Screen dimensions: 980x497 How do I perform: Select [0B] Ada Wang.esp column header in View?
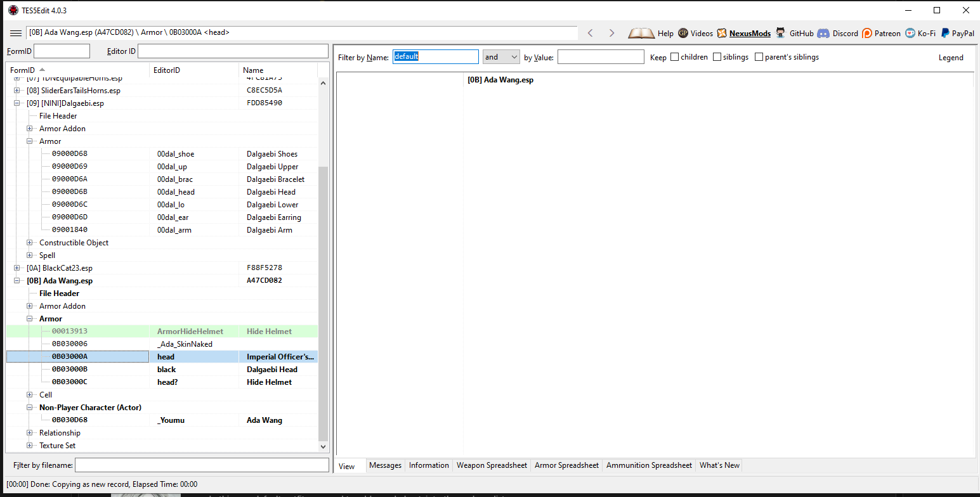[x=500, y=80]
